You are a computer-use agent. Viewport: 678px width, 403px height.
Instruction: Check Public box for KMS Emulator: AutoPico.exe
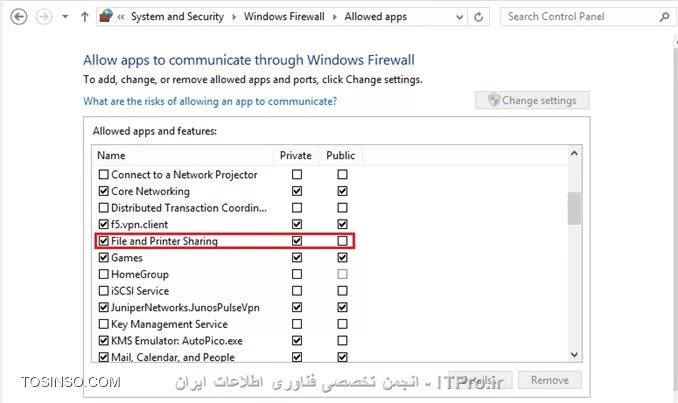point(342,340)
